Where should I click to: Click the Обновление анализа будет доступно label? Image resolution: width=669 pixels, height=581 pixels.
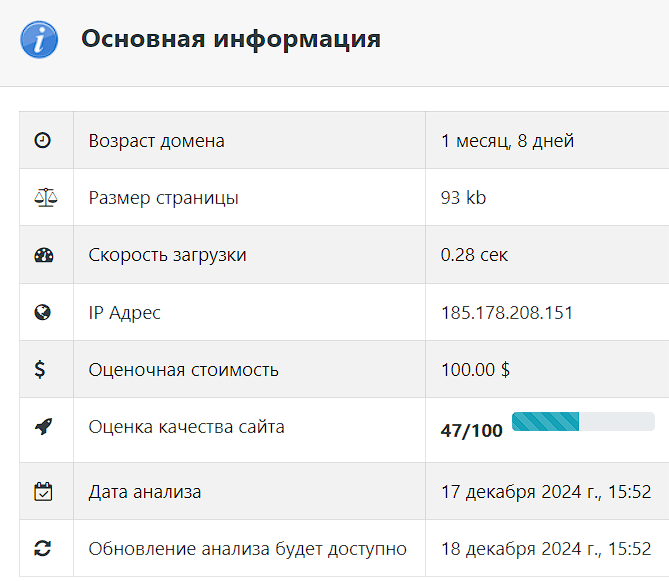point(247,549)
